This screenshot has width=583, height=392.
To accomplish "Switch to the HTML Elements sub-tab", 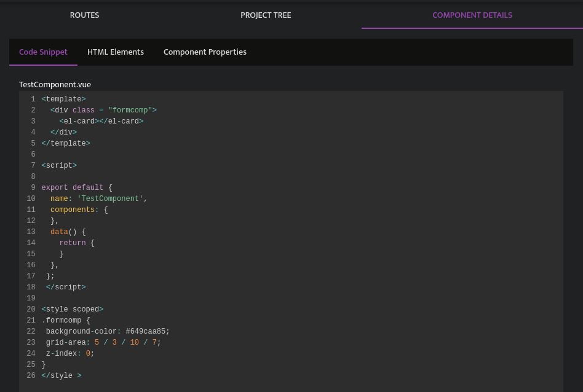I will pyautogui.click(x=115, y=52).
